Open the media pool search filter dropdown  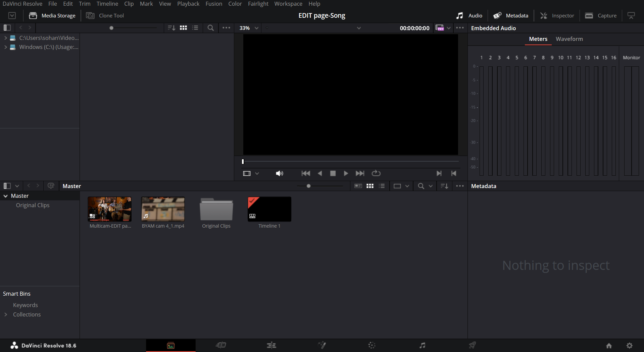pyautogui.click(x=431, y=186)
